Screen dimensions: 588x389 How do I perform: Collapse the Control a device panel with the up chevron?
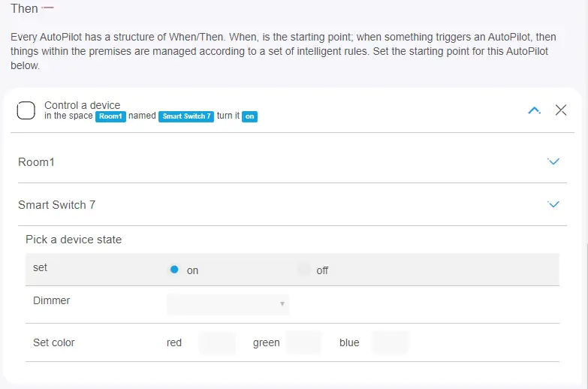(534, 110)
